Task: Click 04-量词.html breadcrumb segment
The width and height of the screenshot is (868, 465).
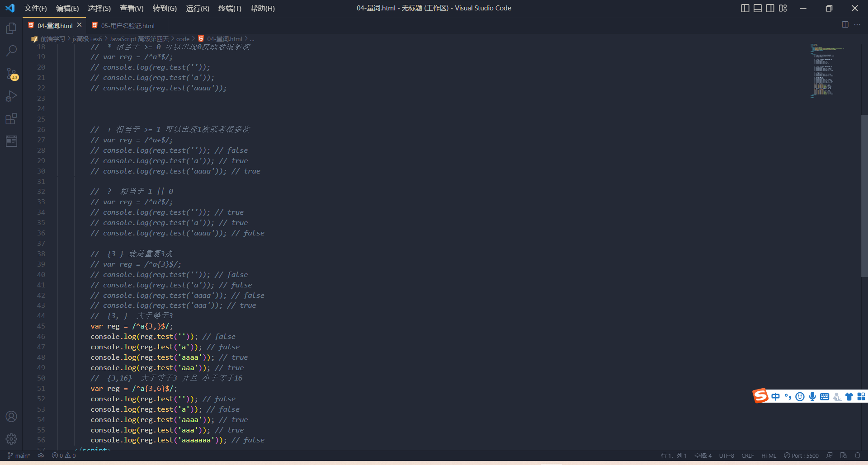Action: (x=224, y=39)
